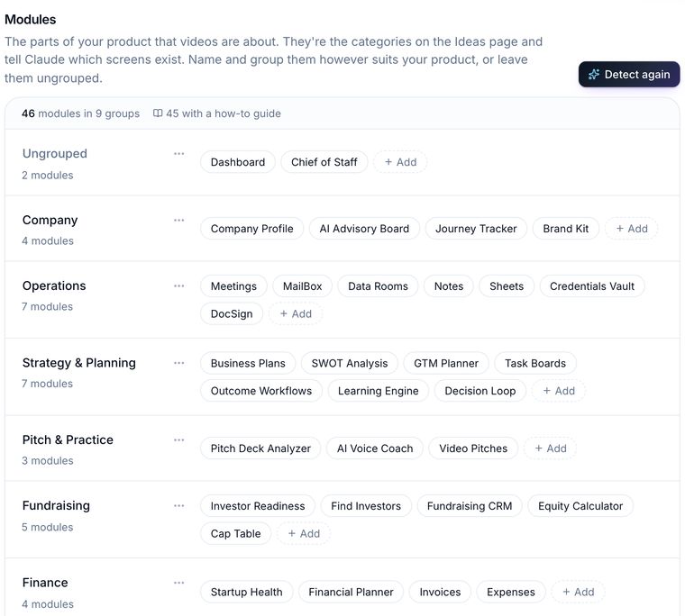Select the Journey Tracker module
This screenshot has width=685, height=616.
tap(476, 229)
